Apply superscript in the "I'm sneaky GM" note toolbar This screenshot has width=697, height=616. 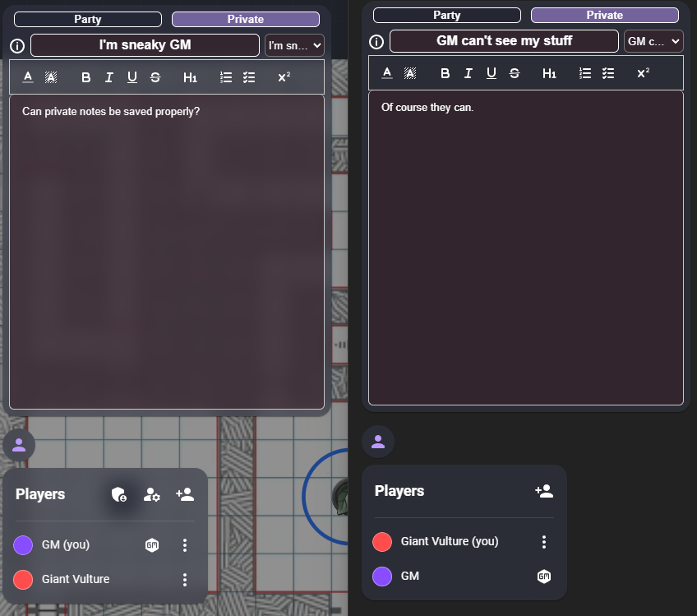pyautogui.click(x=284, y=77)
